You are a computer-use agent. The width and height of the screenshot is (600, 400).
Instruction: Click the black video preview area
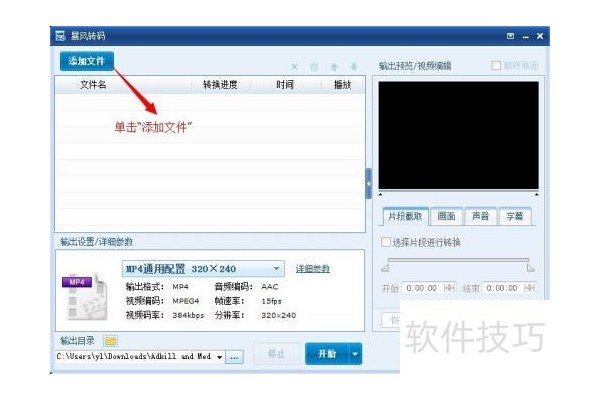pos(458,135)
